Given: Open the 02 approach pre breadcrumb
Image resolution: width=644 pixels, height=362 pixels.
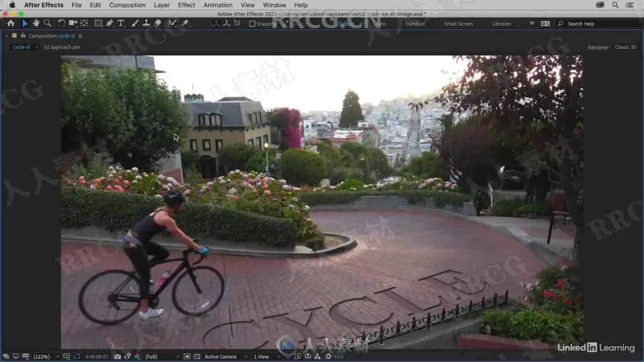Looking at the screenshot, I should click(62, 47).
